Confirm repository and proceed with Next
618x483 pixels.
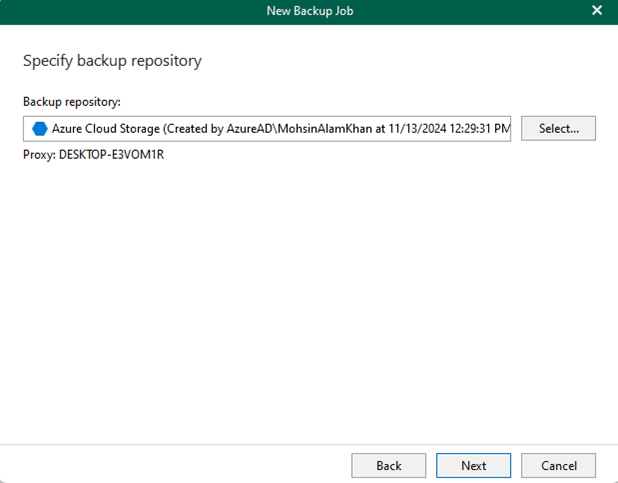tap(473, 466)
